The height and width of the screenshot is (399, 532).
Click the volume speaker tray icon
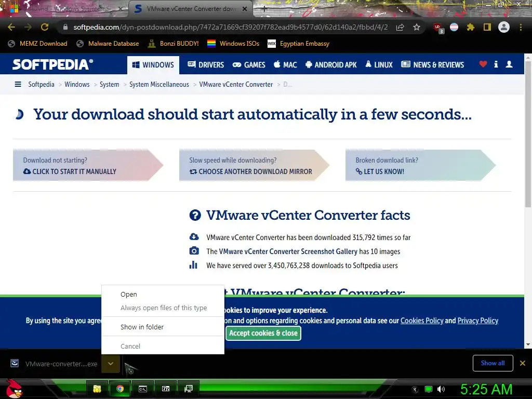[441, 389]
